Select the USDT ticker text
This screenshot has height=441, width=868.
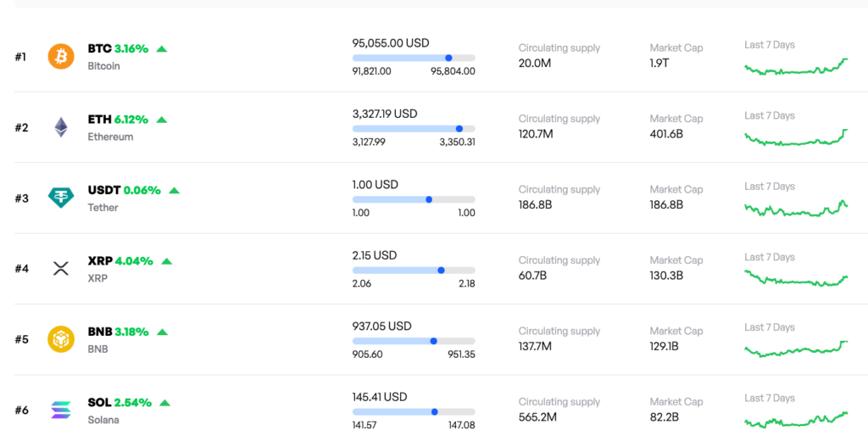(103, 191)
